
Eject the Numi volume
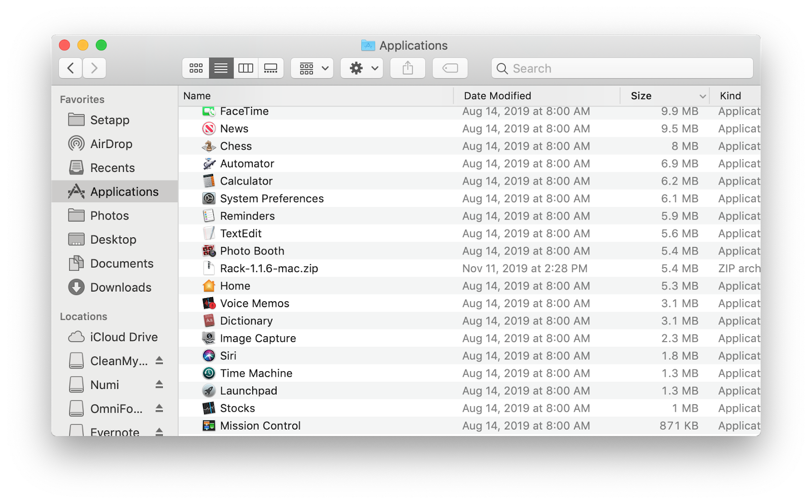click(x=159, y=384)
